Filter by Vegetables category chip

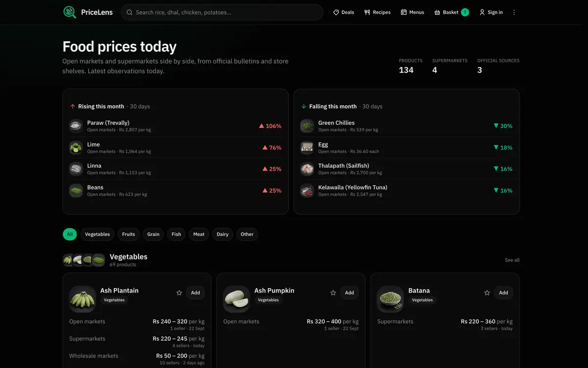[x=98, y=235]
